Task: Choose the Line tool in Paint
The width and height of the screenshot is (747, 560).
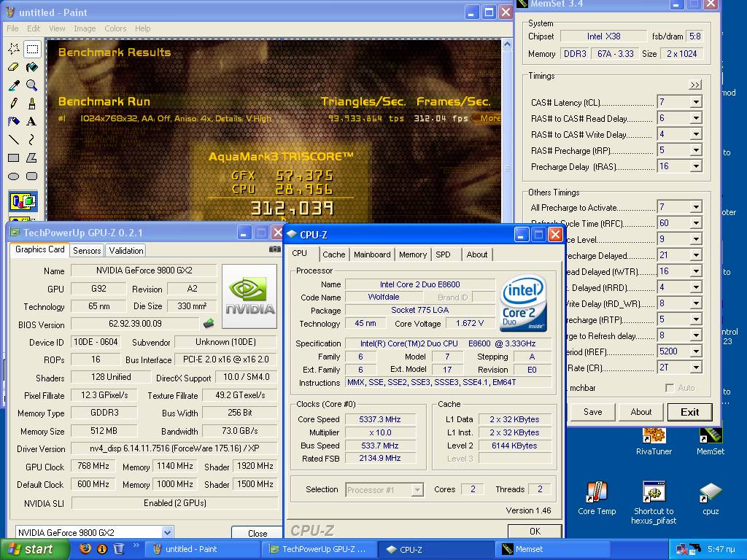Action: tap(14, 139)
